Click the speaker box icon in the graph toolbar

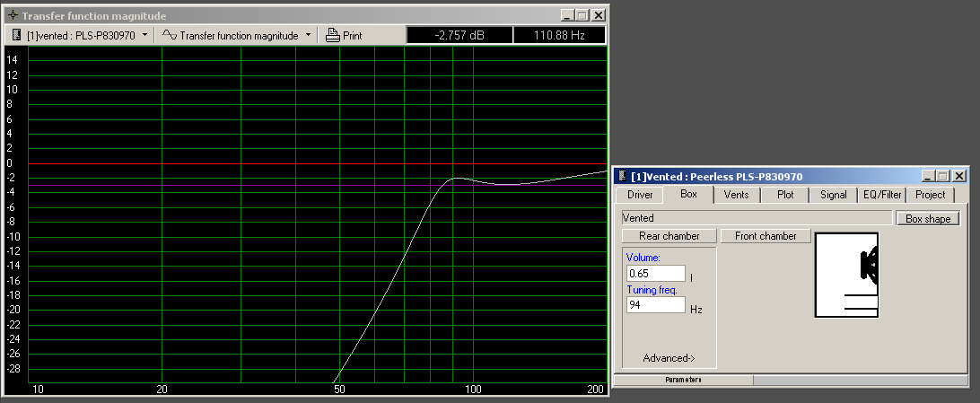click(x=17, y=36)
